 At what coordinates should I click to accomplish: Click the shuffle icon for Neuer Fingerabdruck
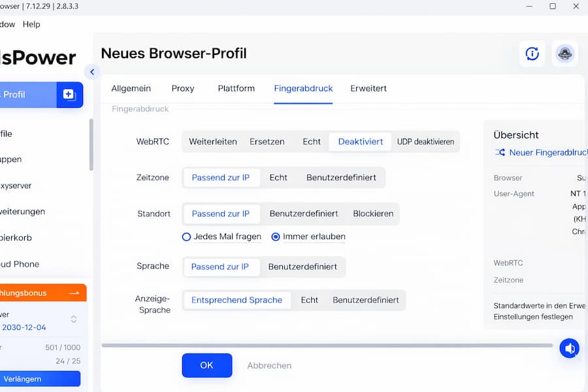click(x=500, y=152)
